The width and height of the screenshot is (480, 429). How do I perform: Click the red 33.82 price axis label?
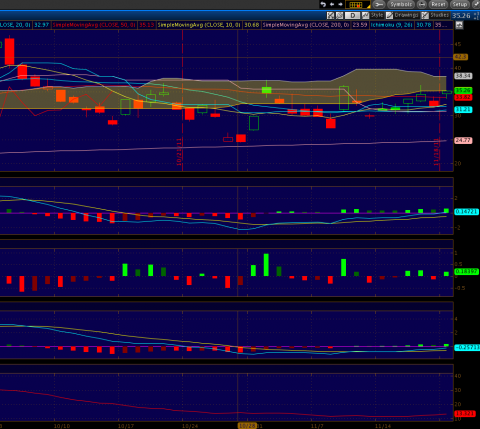tap(463, 97)
